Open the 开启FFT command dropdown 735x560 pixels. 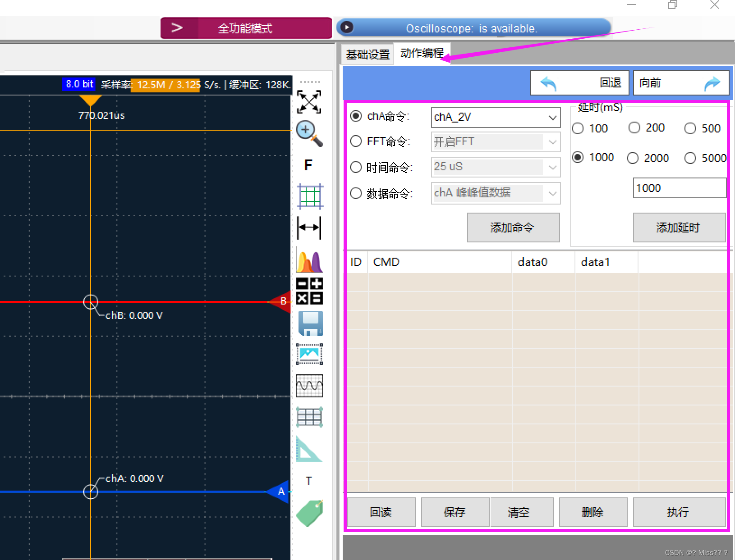coord(496,142)
